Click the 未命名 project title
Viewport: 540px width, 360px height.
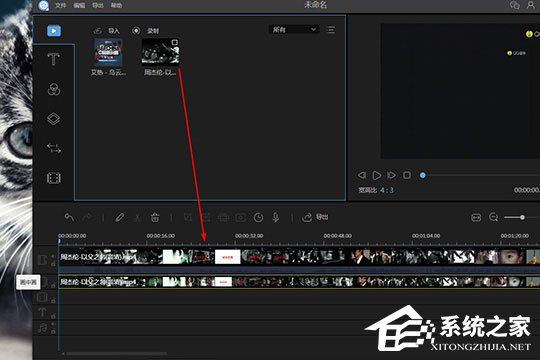315,5
